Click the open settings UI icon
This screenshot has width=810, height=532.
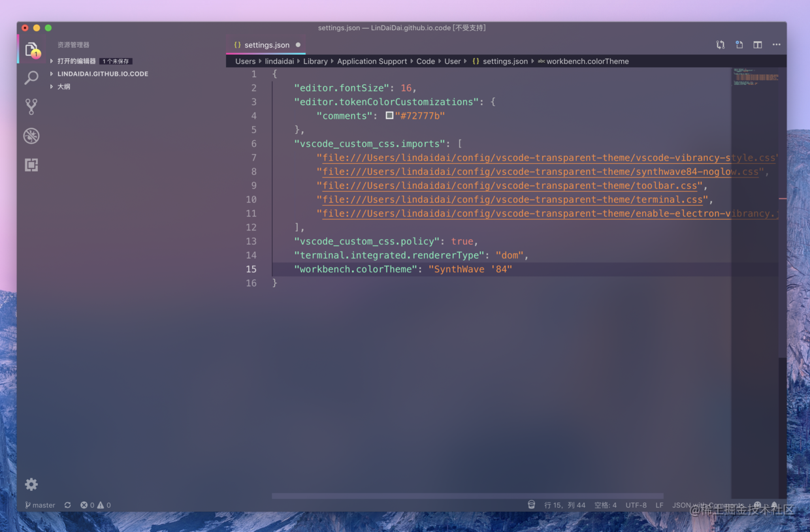pyautogui.click(x=739, y=45)
